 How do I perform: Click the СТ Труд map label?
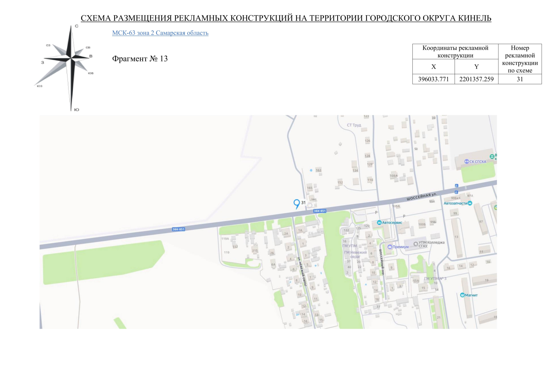(x=354, y=125)
